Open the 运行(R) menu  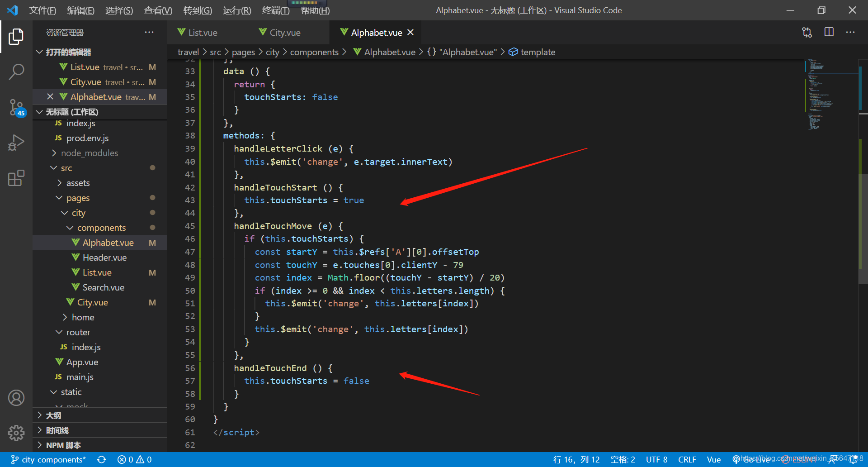(237, 10)
